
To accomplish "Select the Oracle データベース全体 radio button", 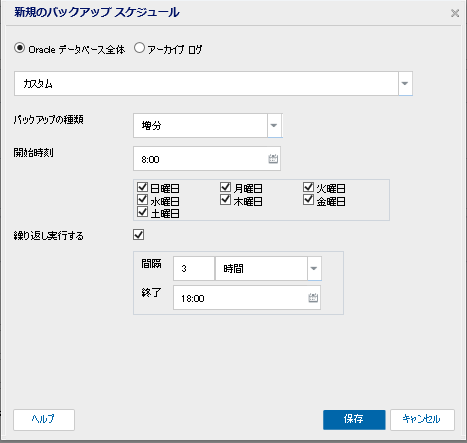I will (20, 48).
